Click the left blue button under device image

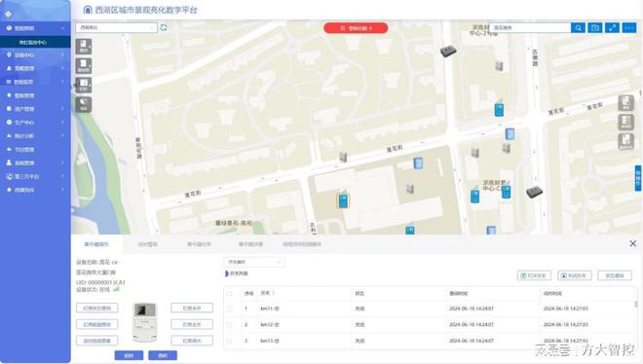(129, 355)
